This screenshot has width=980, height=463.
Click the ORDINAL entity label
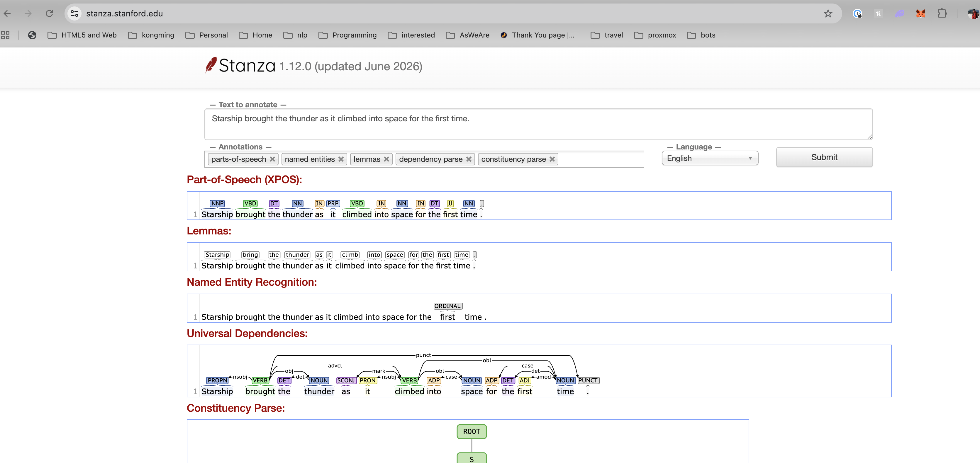[x=447, y=306]
